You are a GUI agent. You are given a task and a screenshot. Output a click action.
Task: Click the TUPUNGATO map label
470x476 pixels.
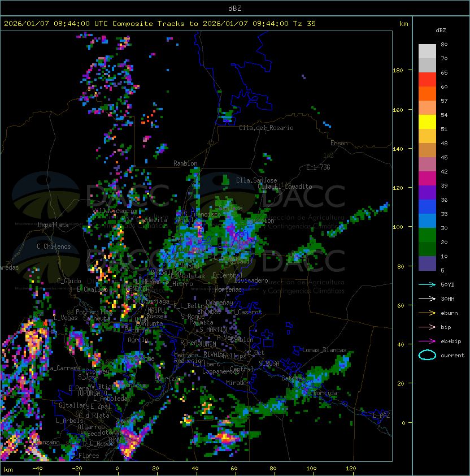(x=92, y=393)
